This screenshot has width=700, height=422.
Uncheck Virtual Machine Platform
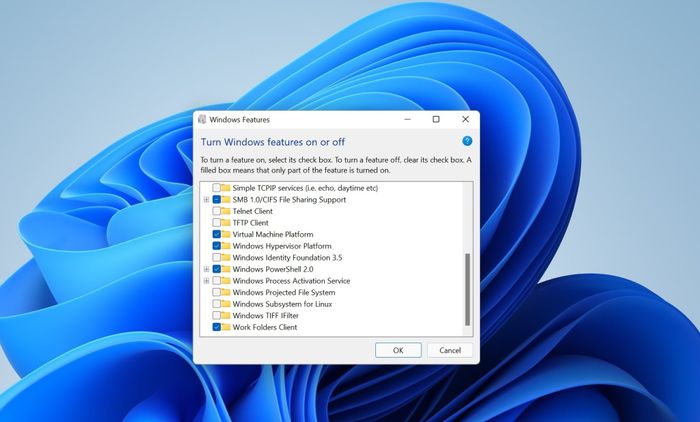click(217, 234)
